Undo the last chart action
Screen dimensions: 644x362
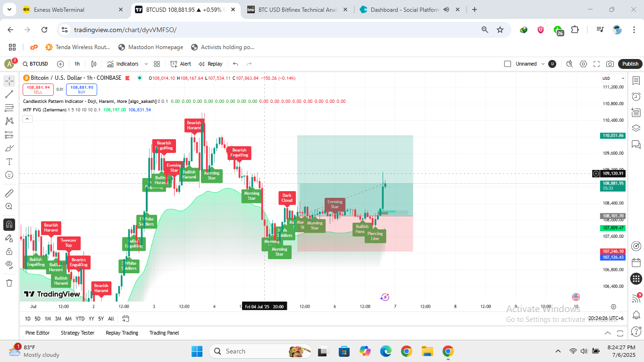(235, 64)
